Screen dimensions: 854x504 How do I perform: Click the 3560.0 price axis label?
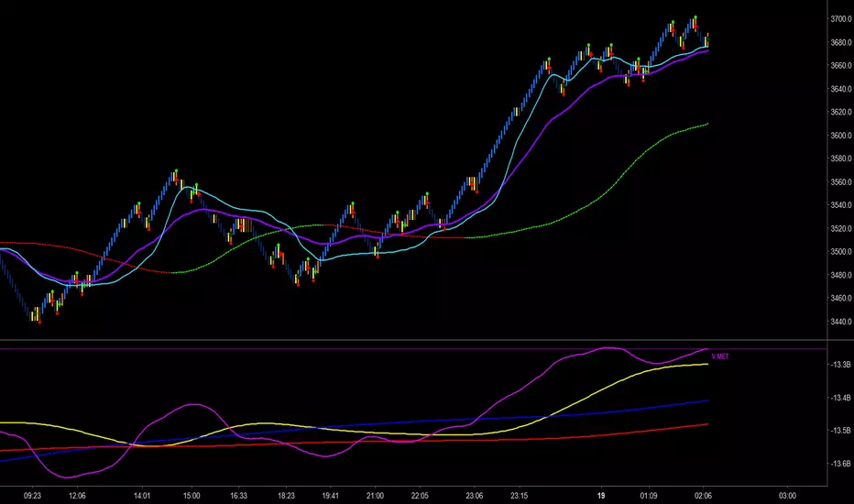coord(841,182)
